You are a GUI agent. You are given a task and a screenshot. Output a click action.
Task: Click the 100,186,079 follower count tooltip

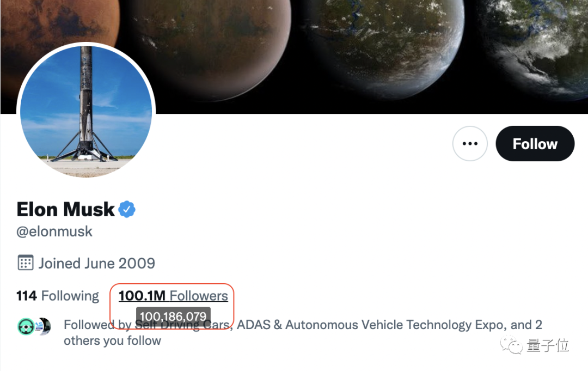pos(173,317)
